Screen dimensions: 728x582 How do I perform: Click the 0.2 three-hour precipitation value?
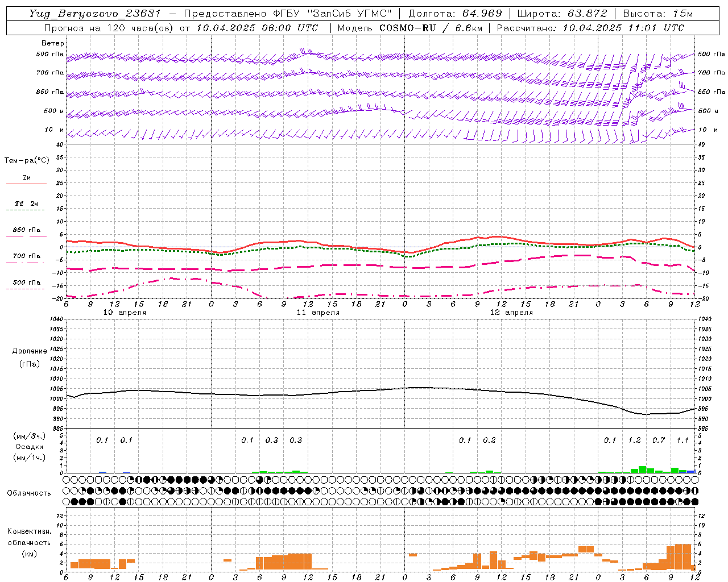point(489,440)
